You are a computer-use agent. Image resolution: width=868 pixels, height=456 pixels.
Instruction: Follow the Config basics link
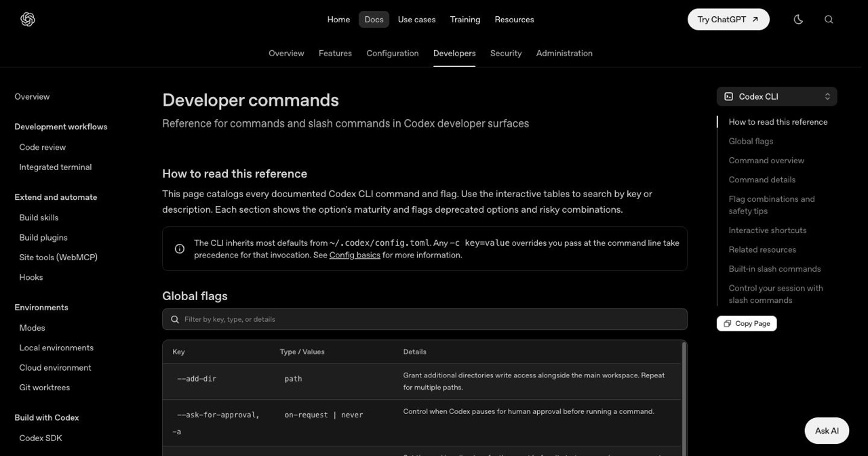[x=355, y=255]
